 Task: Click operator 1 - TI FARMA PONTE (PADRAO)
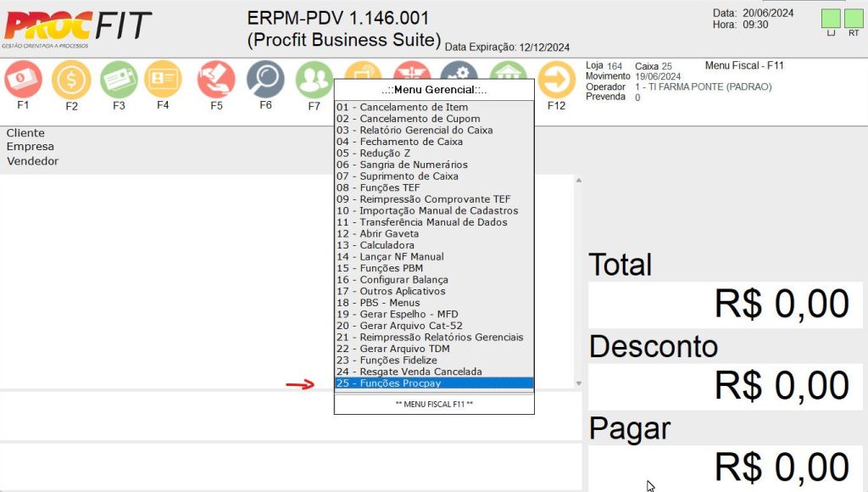pyautogui.click(x=703, y=87)
